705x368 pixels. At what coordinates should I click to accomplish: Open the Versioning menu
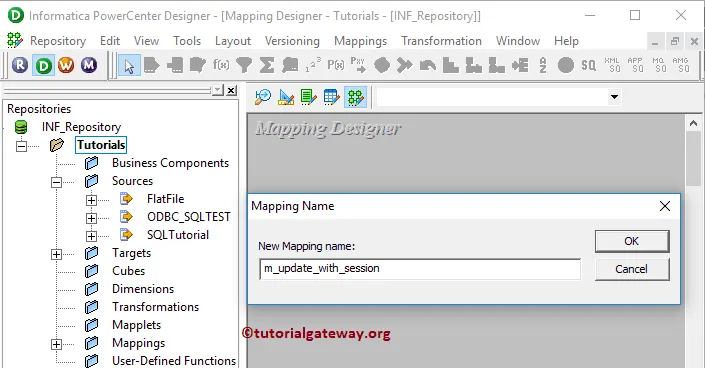click(292, 41)
